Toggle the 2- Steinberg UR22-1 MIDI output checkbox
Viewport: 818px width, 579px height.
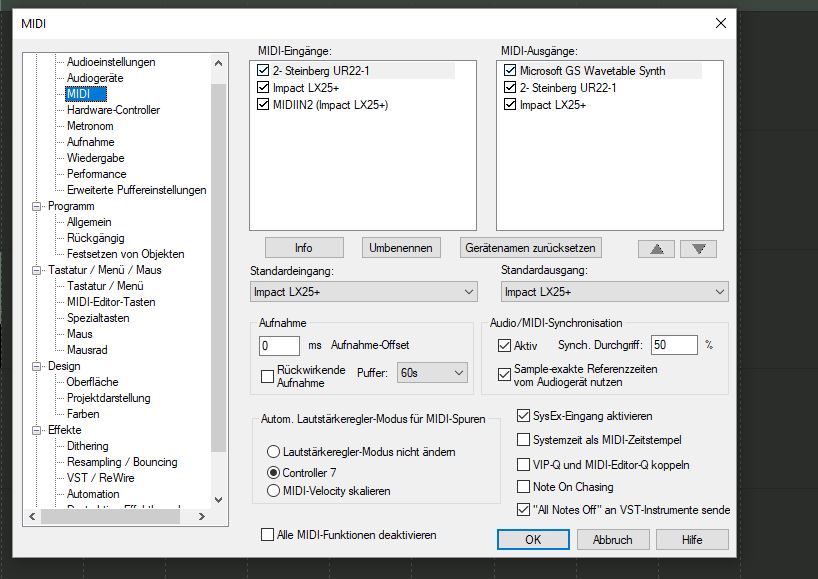510,88
